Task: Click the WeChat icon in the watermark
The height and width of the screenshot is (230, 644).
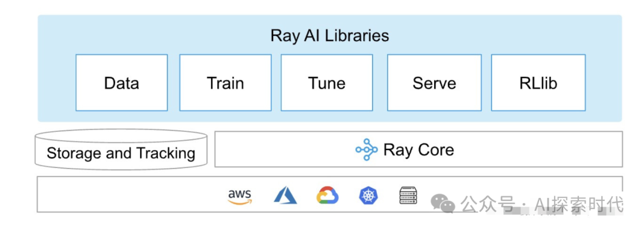Action: 442,204
